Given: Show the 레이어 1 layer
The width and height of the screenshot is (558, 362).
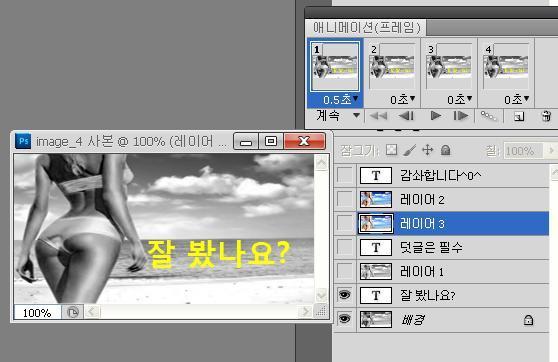Looking at the screenshot, I should pyautogui.click(x=344, y=272).
